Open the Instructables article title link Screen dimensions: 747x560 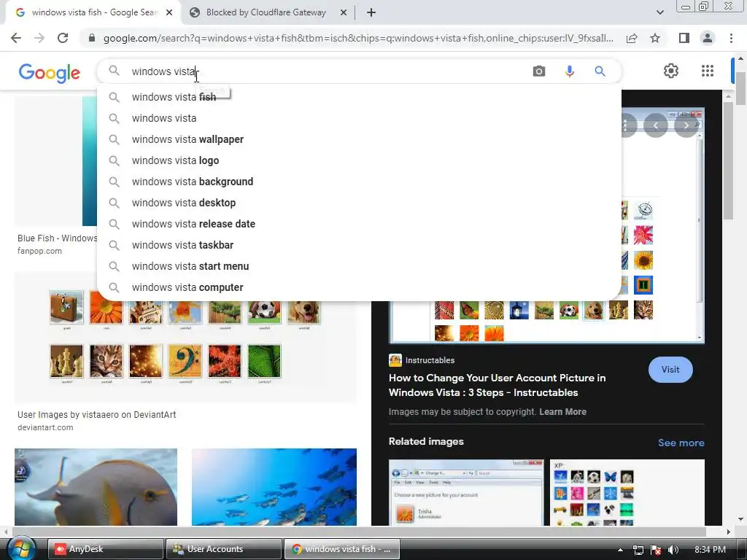pos(497,385)
